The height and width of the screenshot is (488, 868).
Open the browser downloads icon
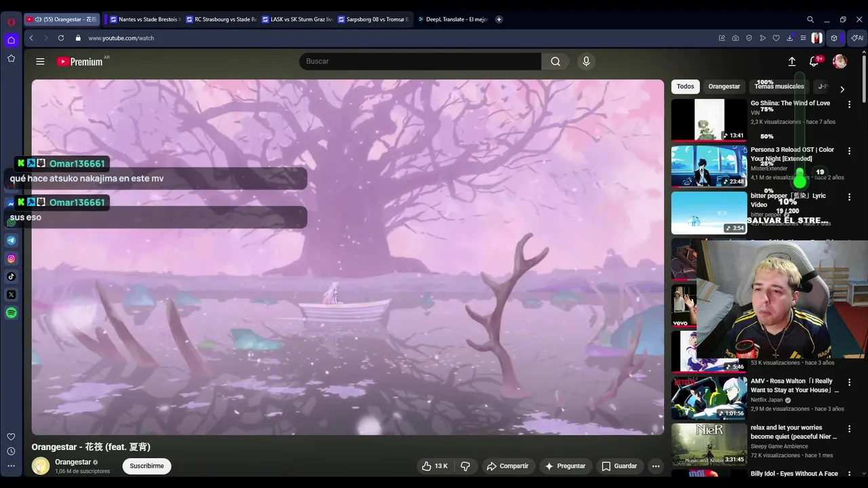pos(790,38)
